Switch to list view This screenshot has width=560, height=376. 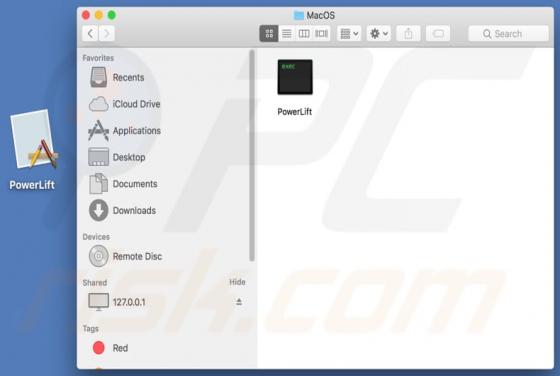pos(286,34)
